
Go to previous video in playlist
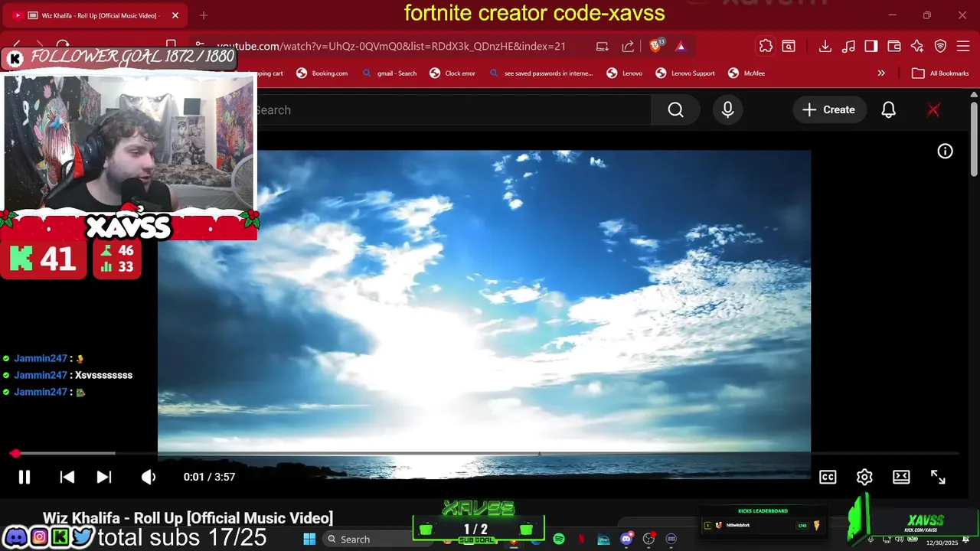coord(67,477)
